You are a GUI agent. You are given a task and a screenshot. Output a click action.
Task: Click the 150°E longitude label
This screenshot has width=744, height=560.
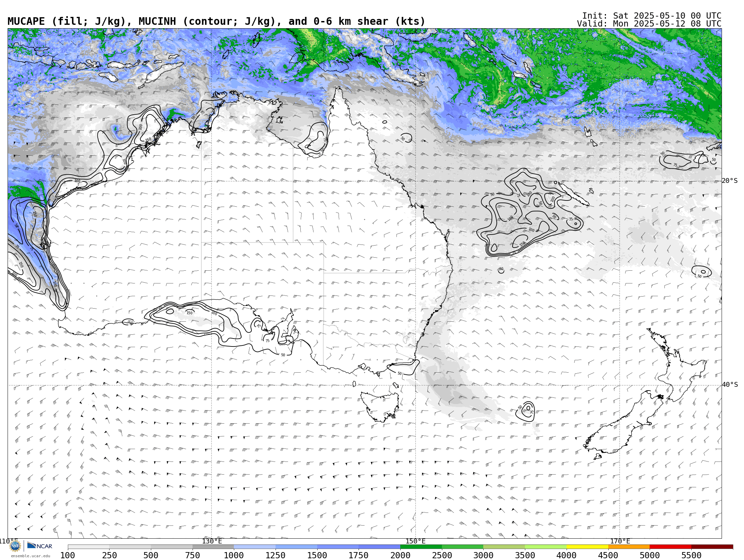click(x=415, y=541)
